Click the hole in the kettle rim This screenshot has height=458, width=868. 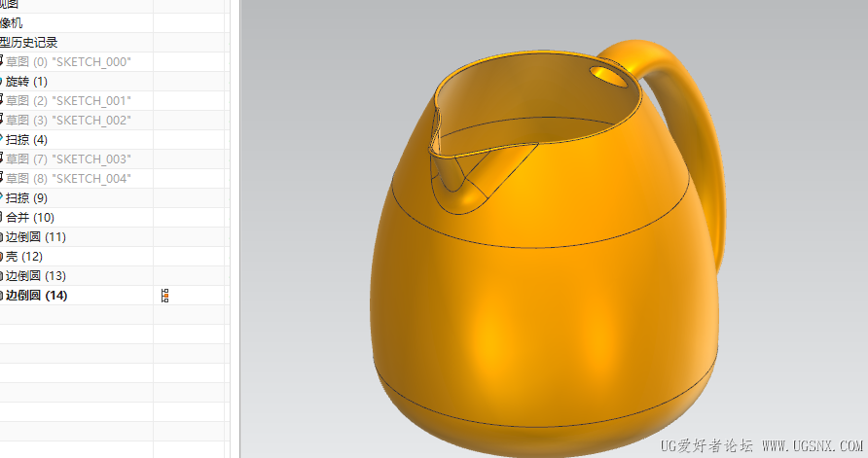[608, 78]
